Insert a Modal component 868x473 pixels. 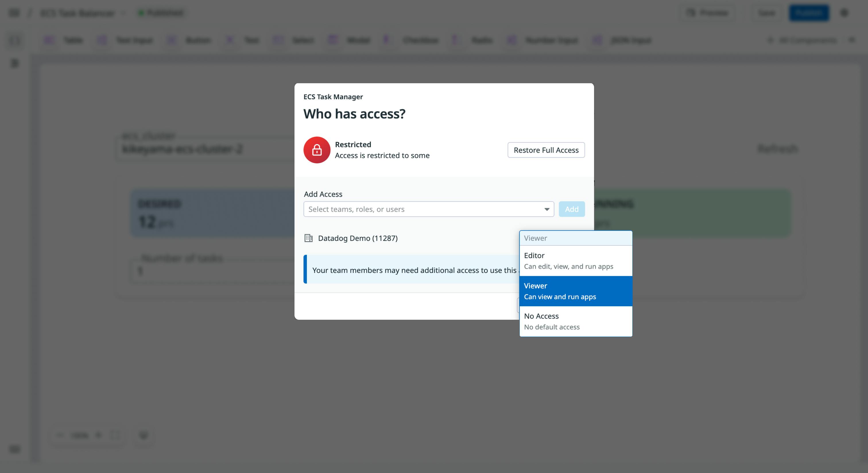click(333, 40)
